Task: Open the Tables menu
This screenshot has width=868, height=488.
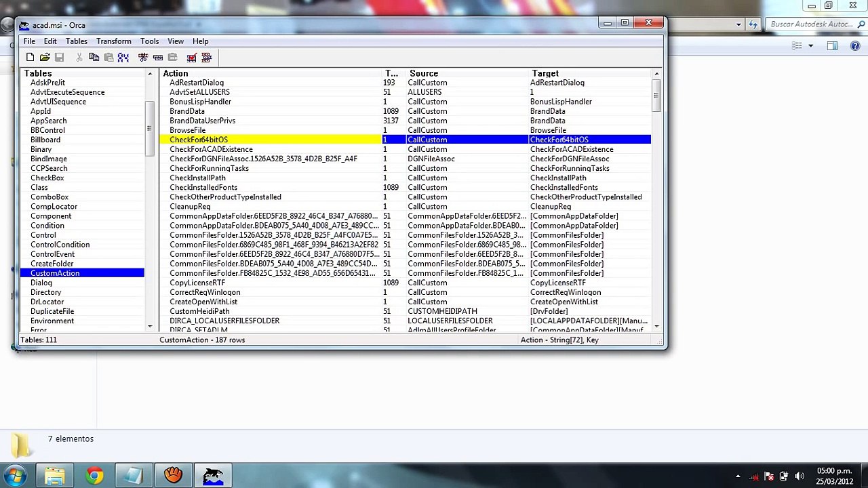Action: pyautogui.click(x=76, y=41)
